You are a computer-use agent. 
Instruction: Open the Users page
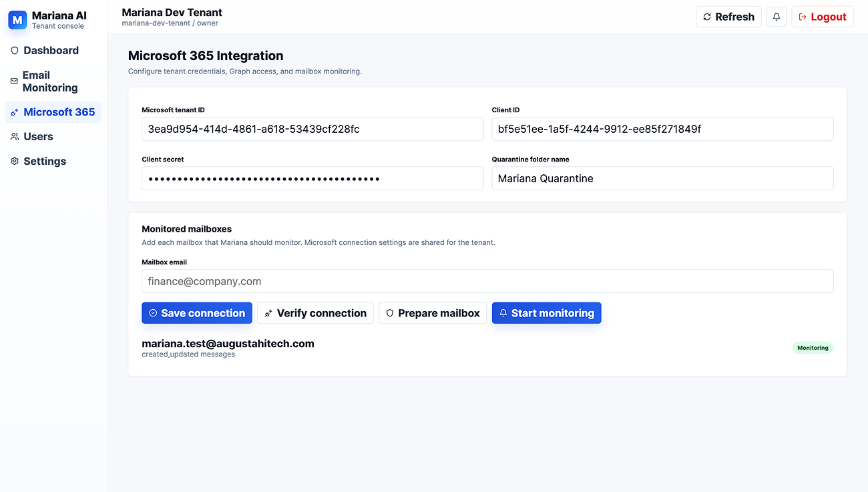point(53,137)
